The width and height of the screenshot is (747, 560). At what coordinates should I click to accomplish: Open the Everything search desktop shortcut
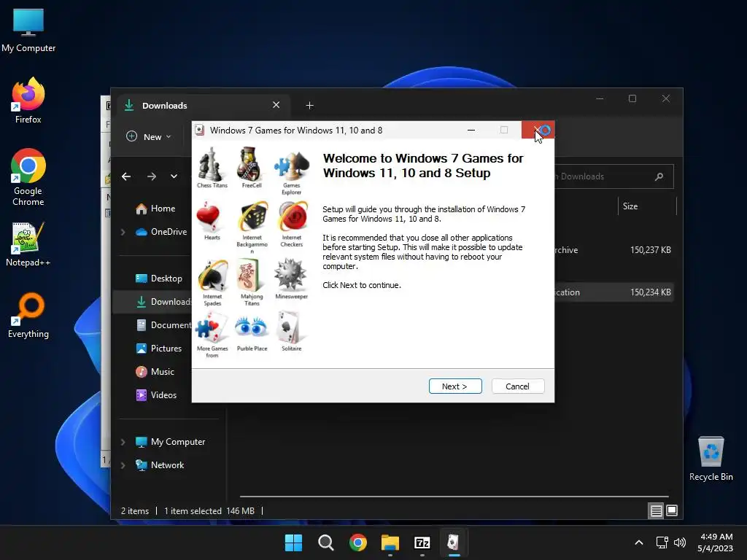[28, 315]
